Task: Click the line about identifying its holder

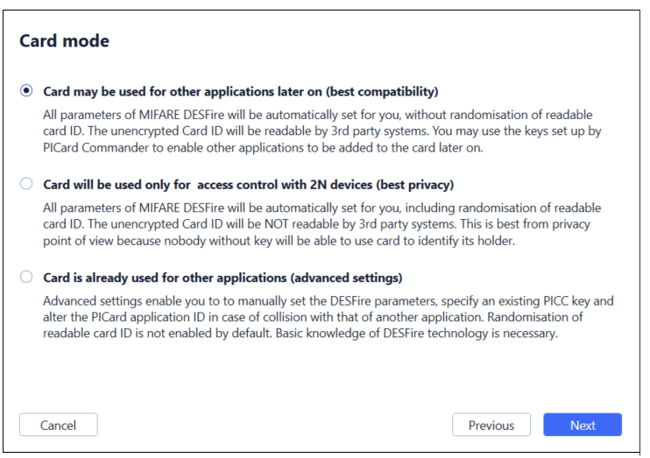Action: coord(279,240)
